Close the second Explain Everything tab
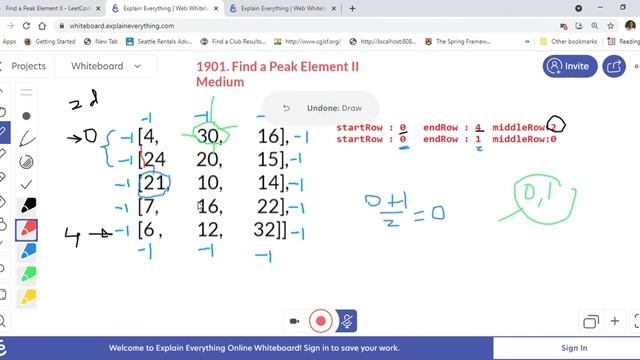Image resolution: width=640 pixels, height=360 pixels. pyautogui.click(x=333, y=8)
